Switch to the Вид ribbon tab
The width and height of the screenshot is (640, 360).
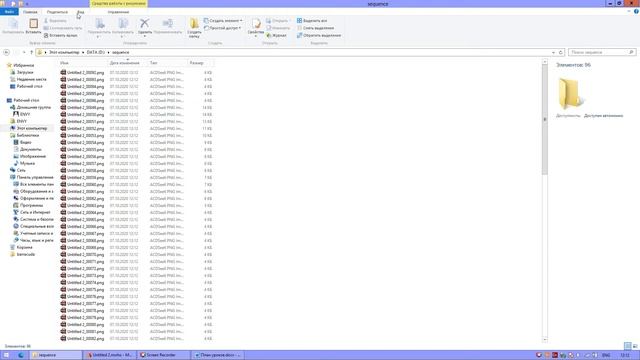[80, 12]
